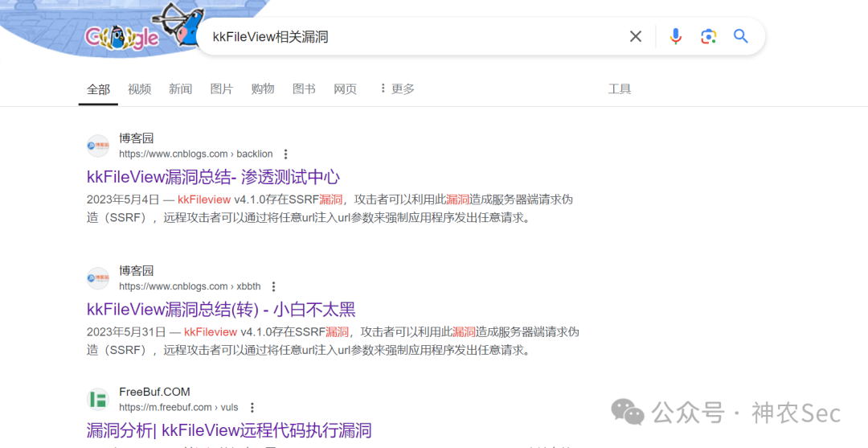The width and height of the screenshot is (868, 448).
Task: Click the 2023年5月31日 result date
Action: point(126,332)
